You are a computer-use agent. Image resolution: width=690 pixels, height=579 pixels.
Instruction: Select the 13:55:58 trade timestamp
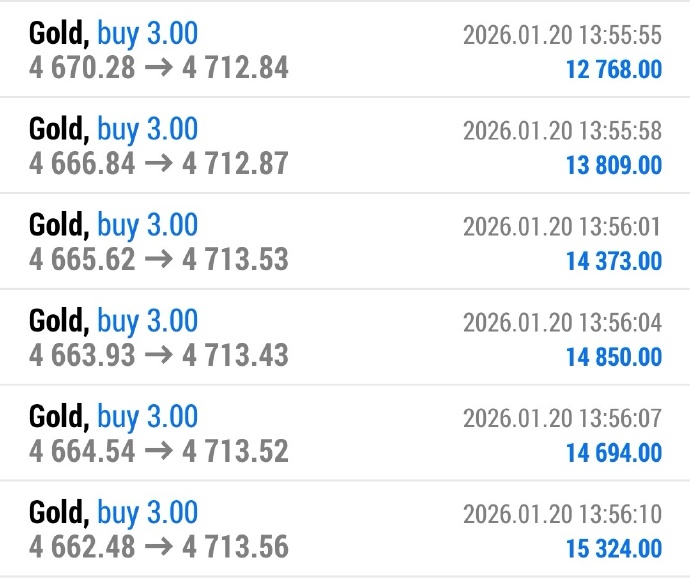[x=562, y=132]
